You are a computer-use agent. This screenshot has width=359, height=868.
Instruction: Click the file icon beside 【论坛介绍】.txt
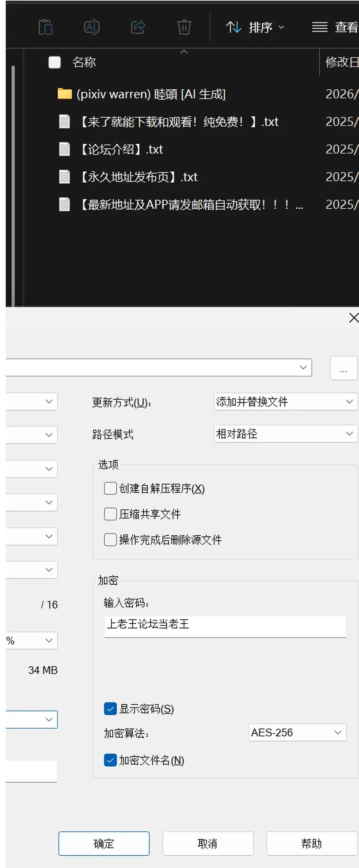click(x=64, y=149)
